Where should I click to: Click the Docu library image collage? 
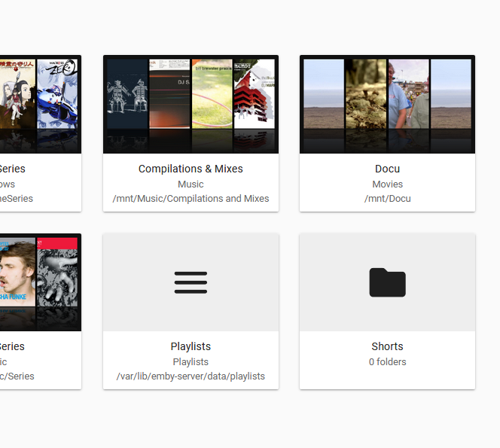(388, 104)
